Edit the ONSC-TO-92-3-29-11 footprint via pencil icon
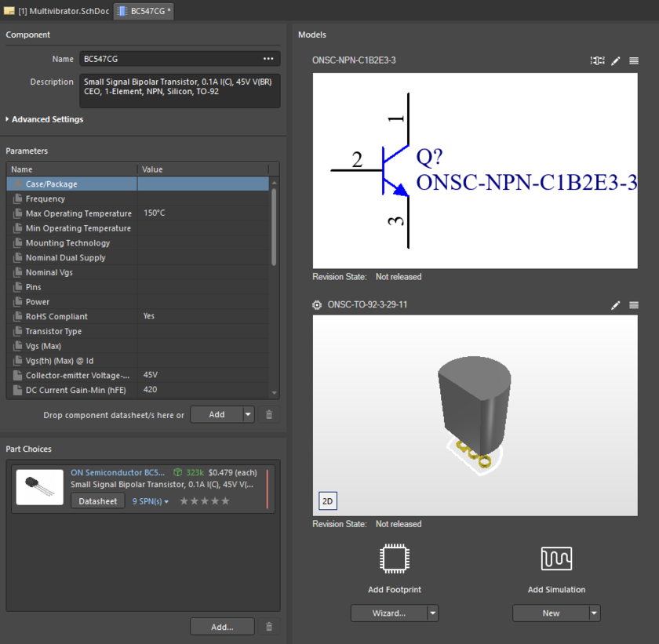 [616, 305]
